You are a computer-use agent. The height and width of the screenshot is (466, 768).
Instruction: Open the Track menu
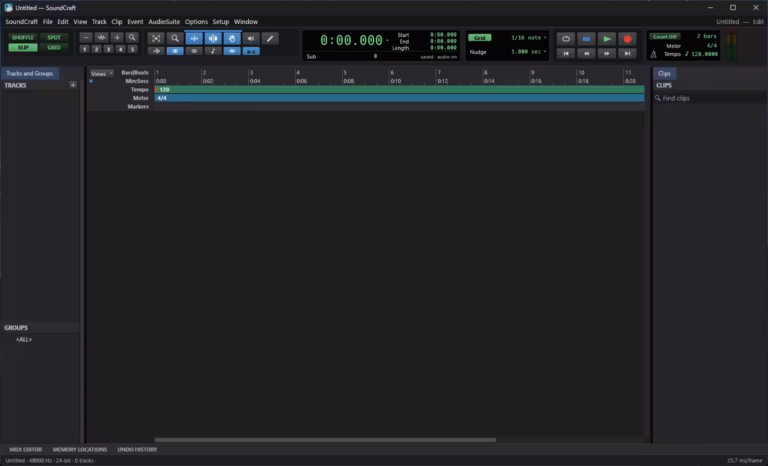[x=99, y=22]
